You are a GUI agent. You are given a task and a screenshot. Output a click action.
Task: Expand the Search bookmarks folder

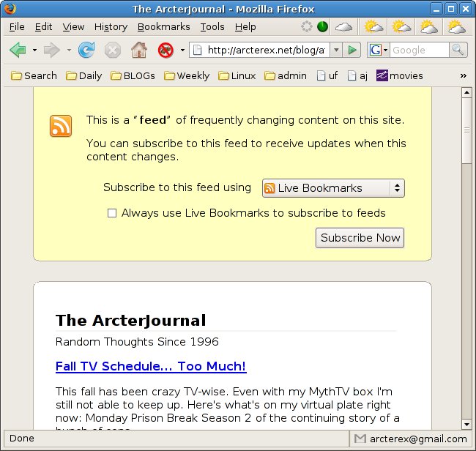click(x=34, y=75)
